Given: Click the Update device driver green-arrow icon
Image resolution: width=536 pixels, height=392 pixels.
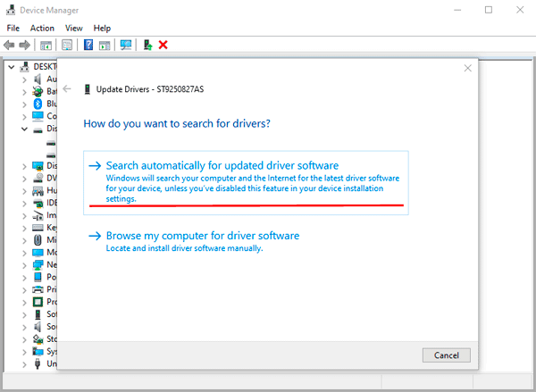Looking at the screenshot, I should pyautogui.click(x=147, y=45).
